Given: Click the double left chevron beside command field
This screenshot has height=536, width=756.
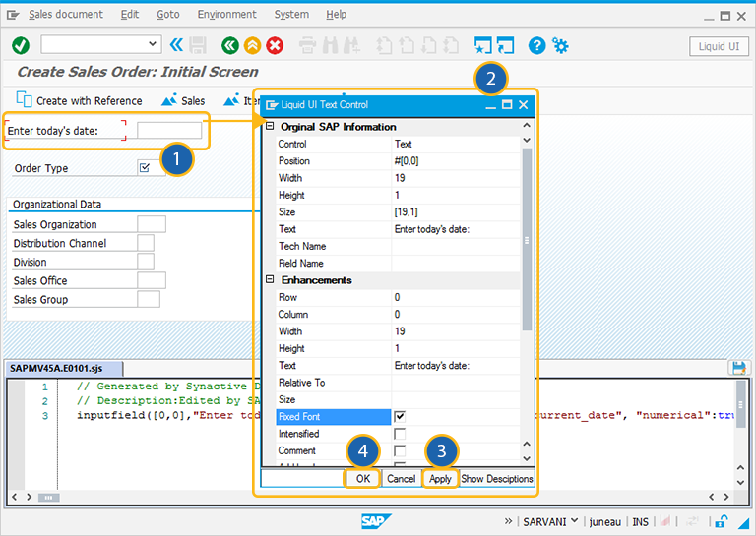Looking at the screenshot, I should 176,45.
